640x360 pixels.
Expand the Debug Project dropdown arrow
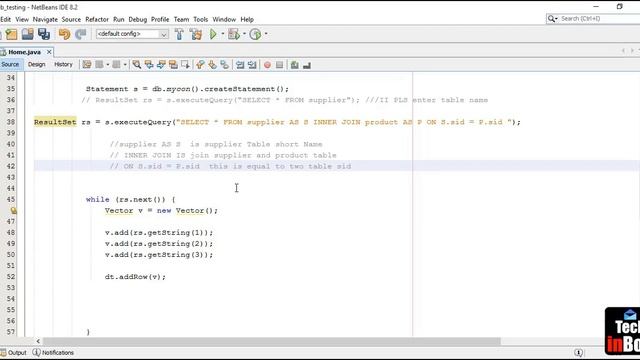[244, 34]
